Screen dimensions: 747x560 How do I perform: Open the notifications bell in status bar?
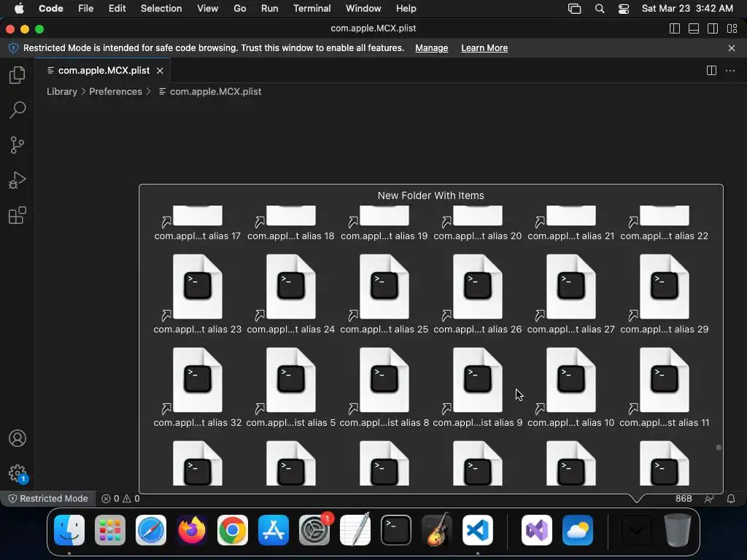(731, 499)
